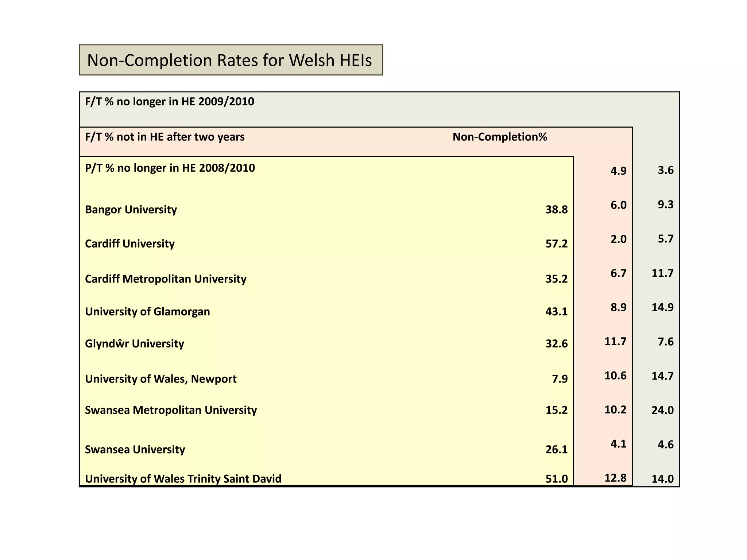Select the Cardiff Metropolitan University label
The width and height of the screenshot is (747, 560).
tap(166, 279)
